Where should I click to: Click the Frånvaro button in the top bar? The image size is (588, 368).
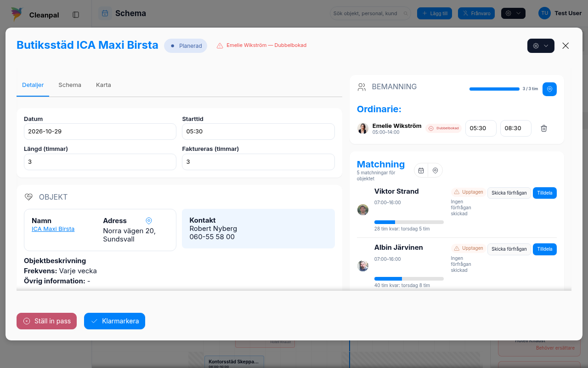tap(476, 13)
